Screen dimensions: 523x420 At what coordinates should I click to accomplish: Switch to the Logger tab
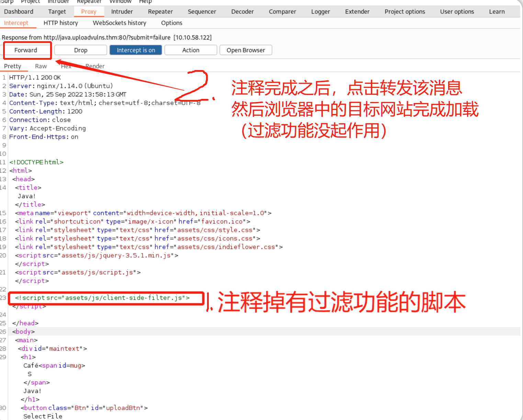click(320, 12)
